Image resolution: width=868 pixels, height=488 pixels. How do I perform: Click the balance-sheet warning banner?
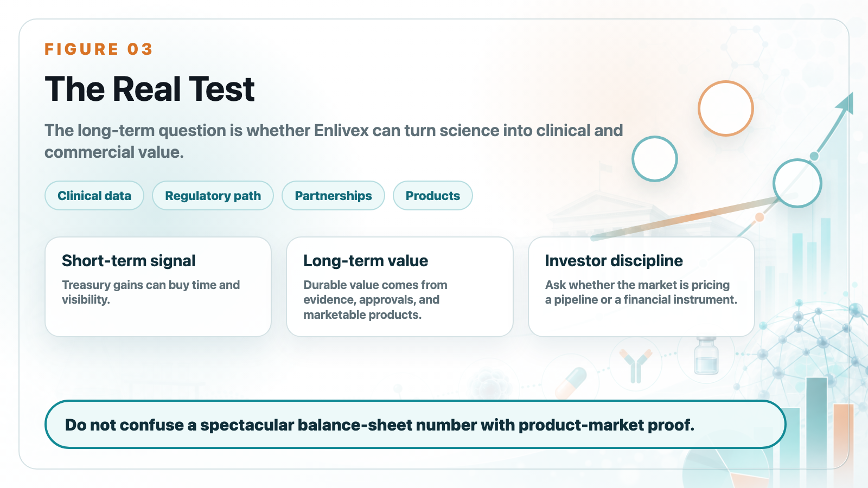tap(415, 425)
